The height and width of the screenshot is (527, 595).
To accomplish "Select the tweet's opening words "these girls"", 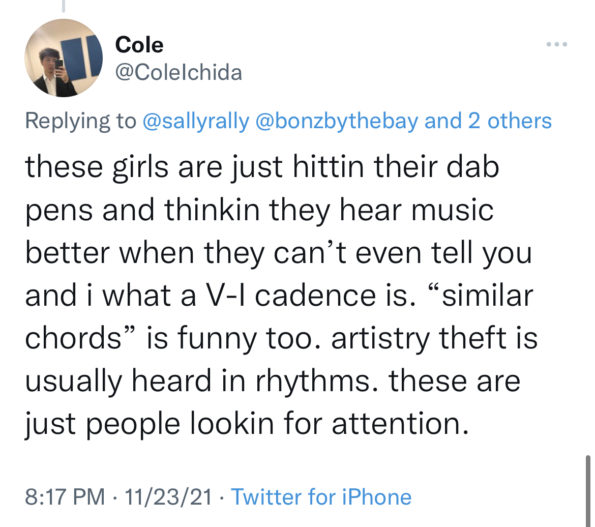I will [x=97, y=167].
